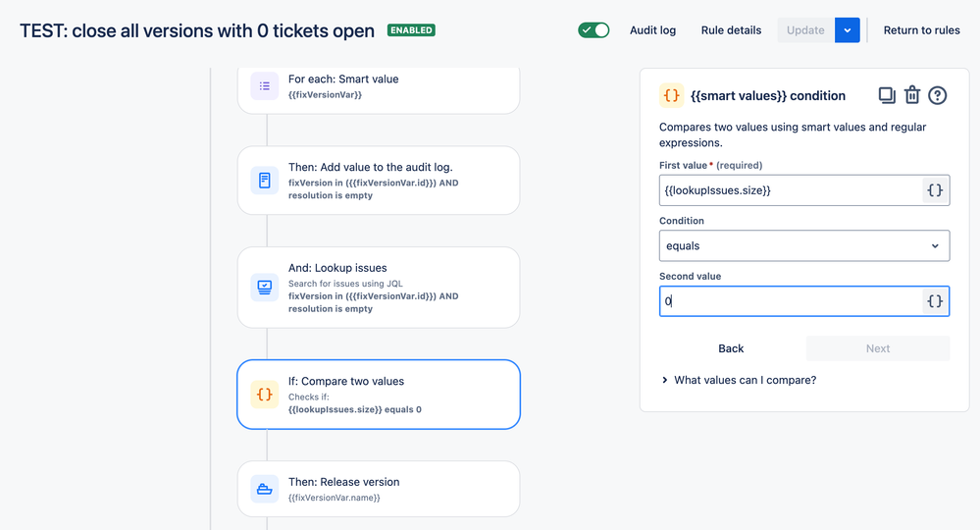Insert smart value in Second value field

tap(934, 301)
